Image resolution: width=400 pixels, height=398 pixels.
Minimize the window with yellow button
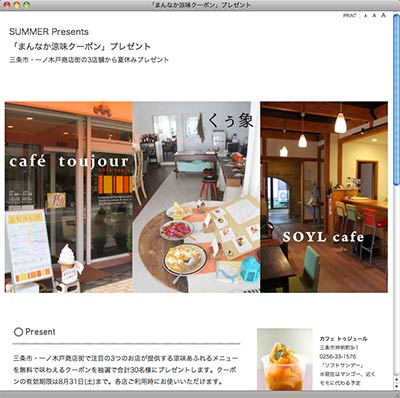point(17,5)
